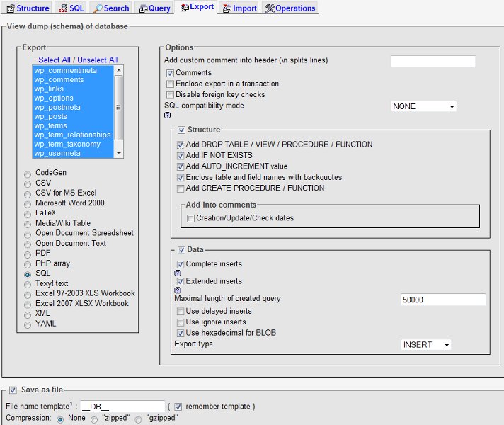The width and height of the screenshot is (504, 425).
Task: Open the SQL compatibility mode dropdown
Action: (423, 106)
